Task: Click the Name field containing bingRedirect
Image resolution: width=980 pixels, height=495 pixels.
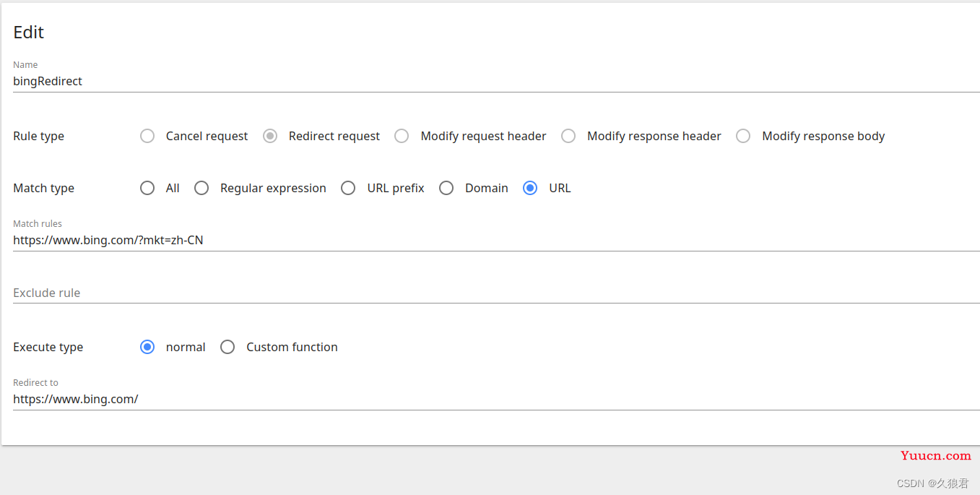Action: tap(496, 81)
